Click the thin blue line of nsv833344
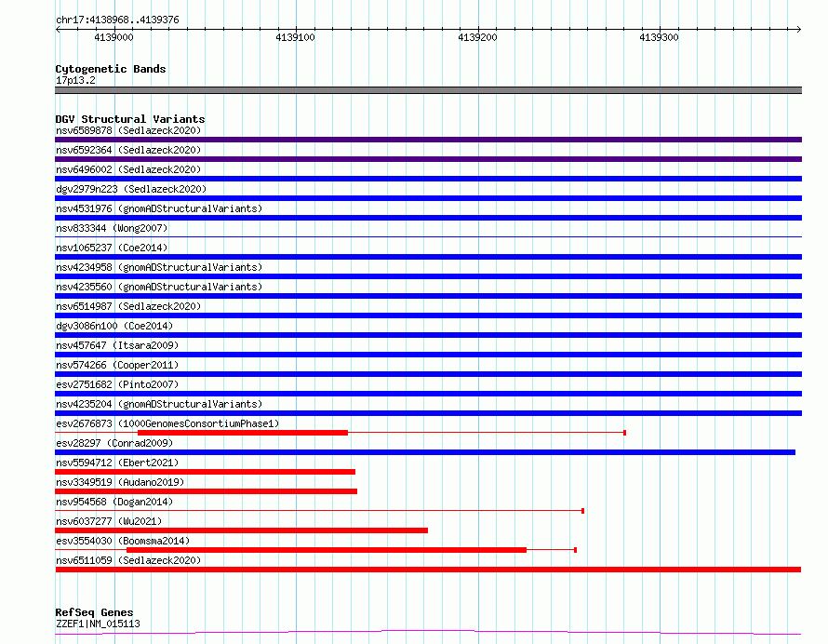828x644 pixels. 428,236
